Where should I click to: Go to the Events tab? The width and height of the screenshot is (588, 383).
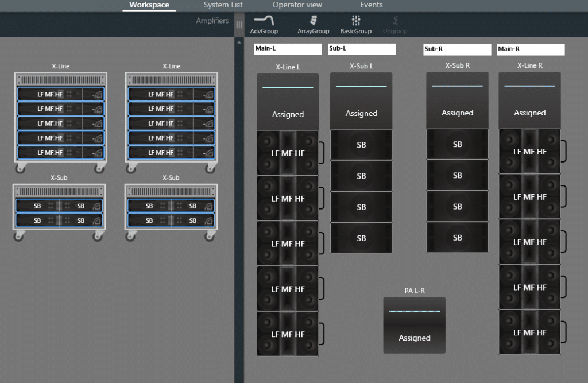coord(371,5)
